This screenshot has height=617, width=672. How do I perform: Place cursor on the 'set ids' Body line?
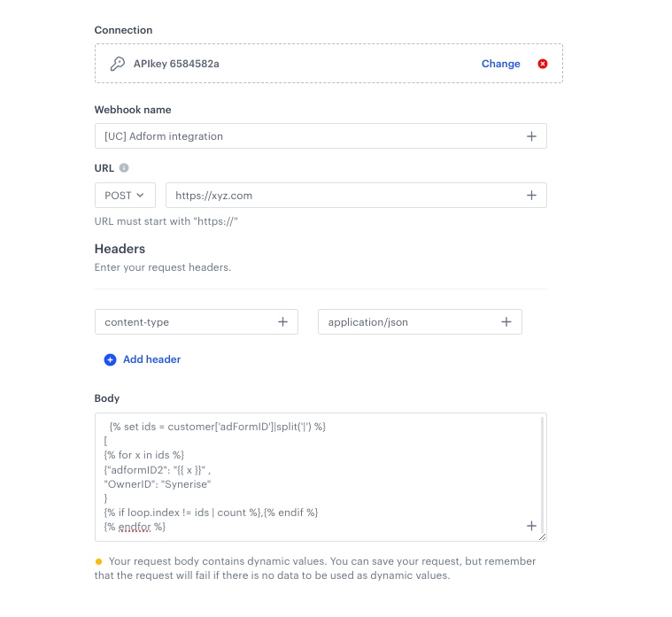tap(218, 427)
